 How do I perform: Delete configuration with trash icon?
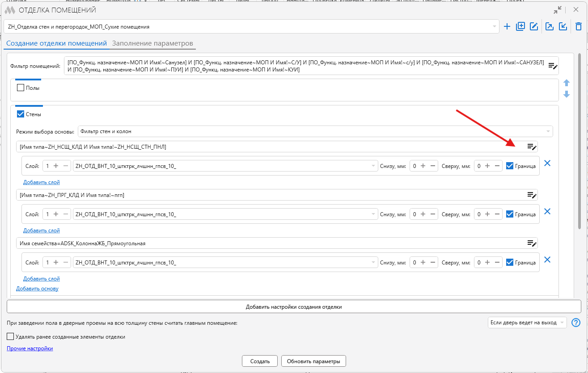tap(579, 26)
